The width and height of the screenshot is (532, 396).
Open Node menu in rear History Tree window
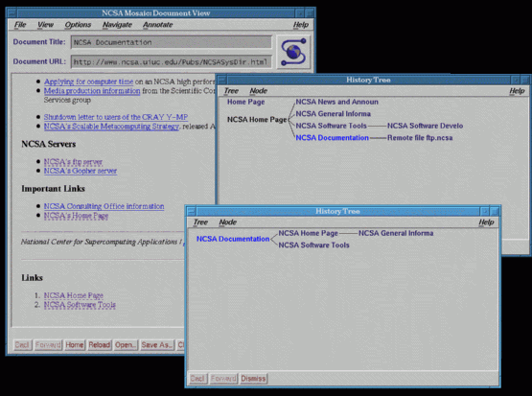tap(258, 91)
